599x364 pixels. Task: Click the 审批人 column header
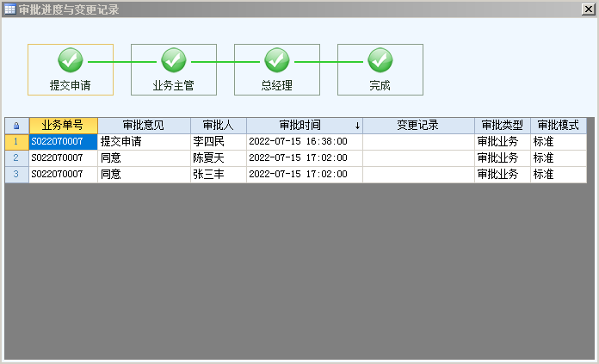(219, 126)
